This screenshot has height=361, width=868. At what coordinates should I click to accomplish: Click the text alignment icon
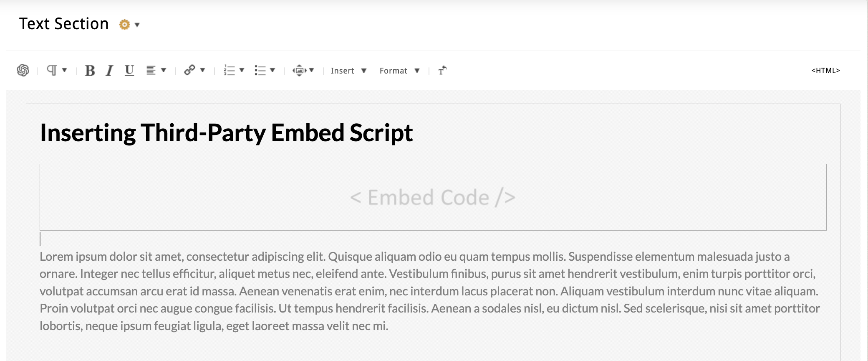[x=151, y=70]
